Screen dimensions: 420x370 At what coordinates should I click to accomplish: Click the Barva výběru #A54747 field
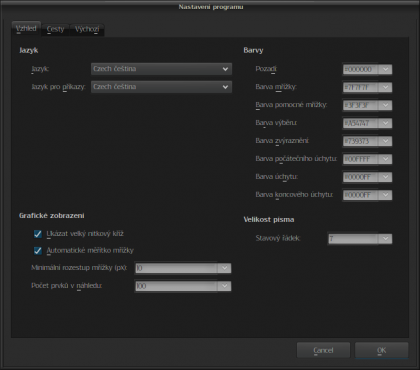tap(361, 123)
